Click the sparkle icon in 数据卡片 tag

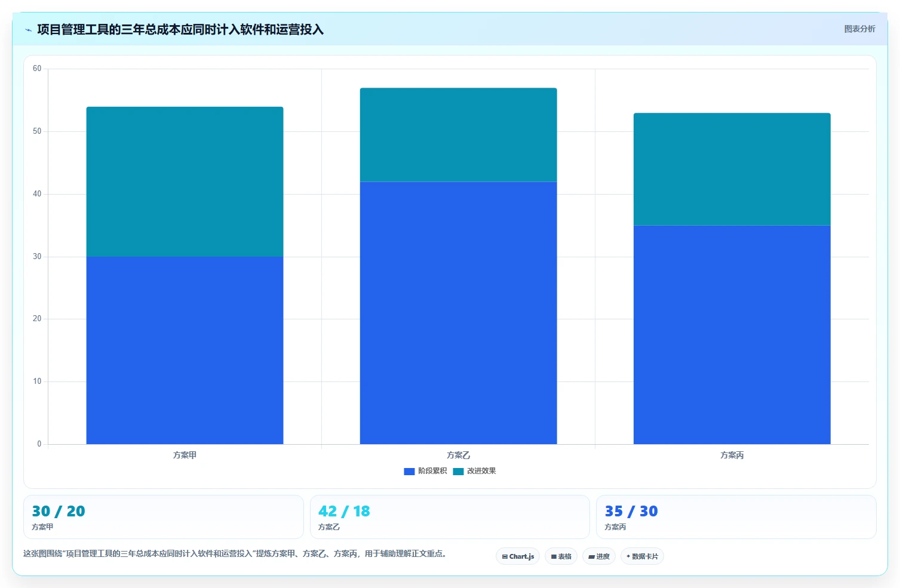pos(628,556)
